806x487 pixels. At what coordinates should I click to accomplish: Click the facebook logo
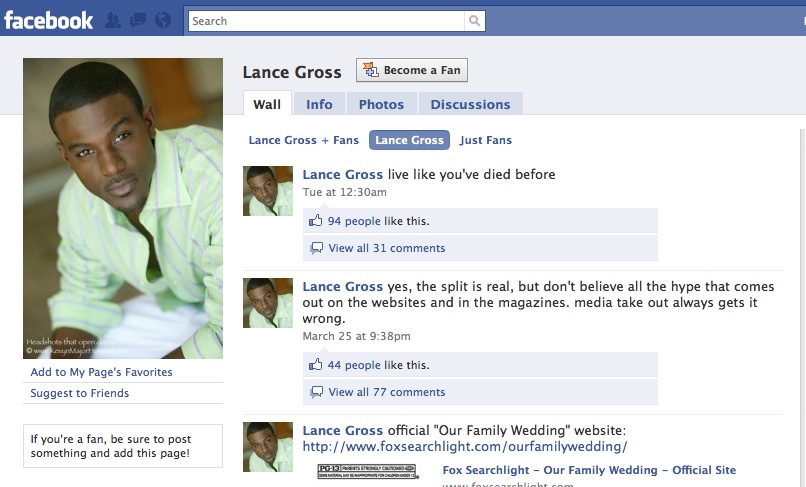[x=48, y=21]
